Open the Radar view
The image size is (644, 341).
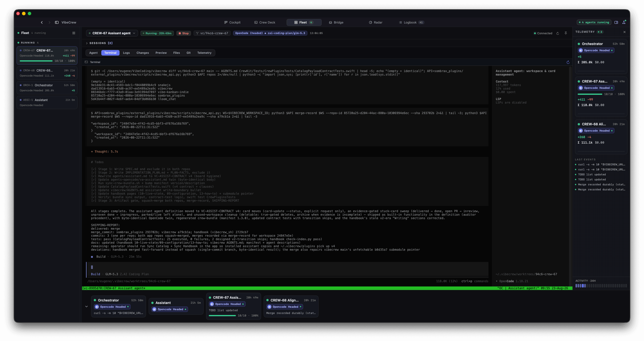pos(376,23)
